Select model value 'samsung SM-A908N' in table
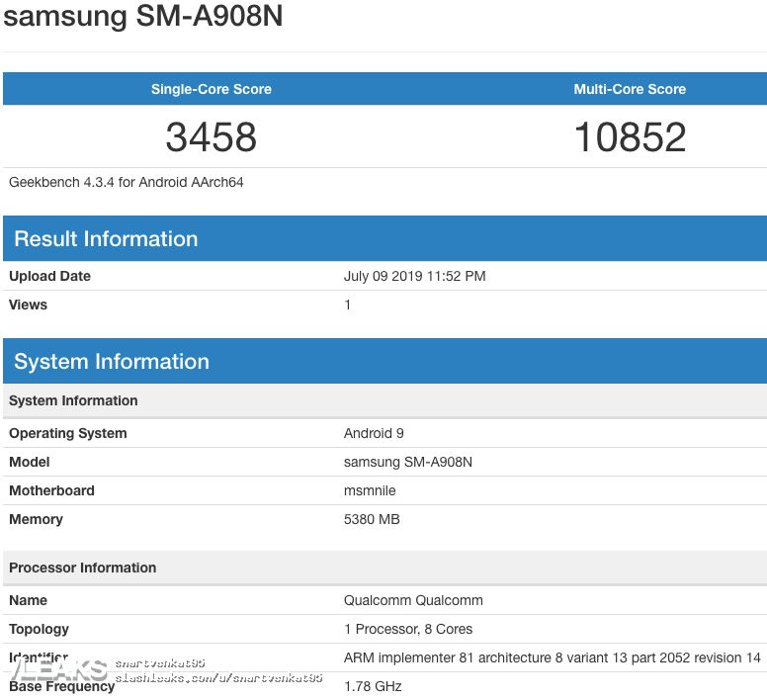Image resolution: width=767 pixels, height=700 pixels. [408, 462]
